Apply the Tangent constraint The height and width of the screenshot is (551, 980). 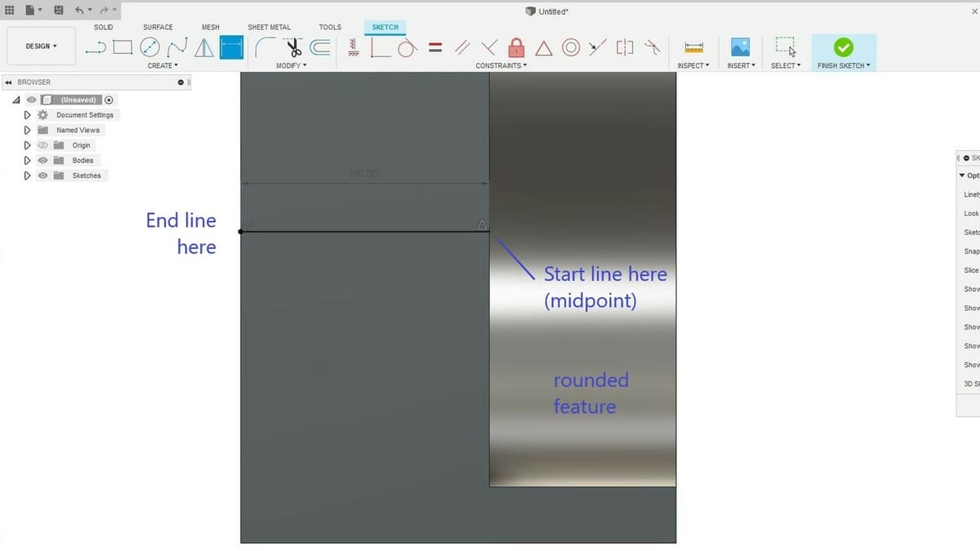(407, 48)
